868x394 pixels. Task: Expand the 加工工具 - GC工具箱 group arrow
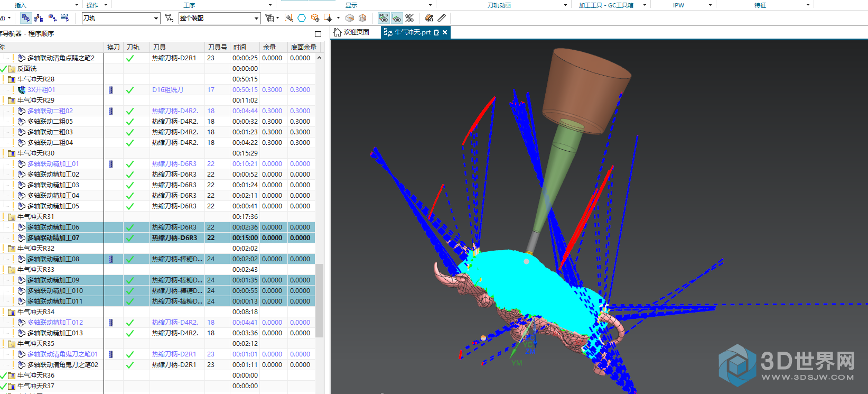coord(645,5)
